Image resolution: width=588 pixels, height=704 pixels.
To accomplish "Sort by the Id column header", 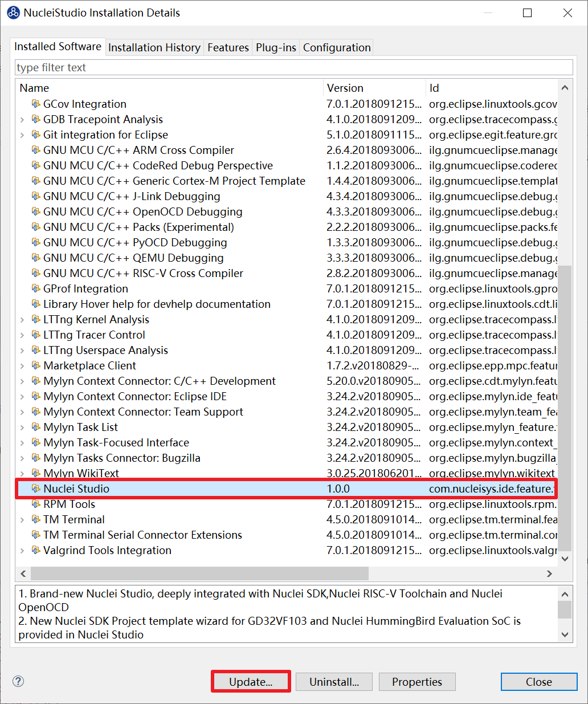I will [491, 88].
